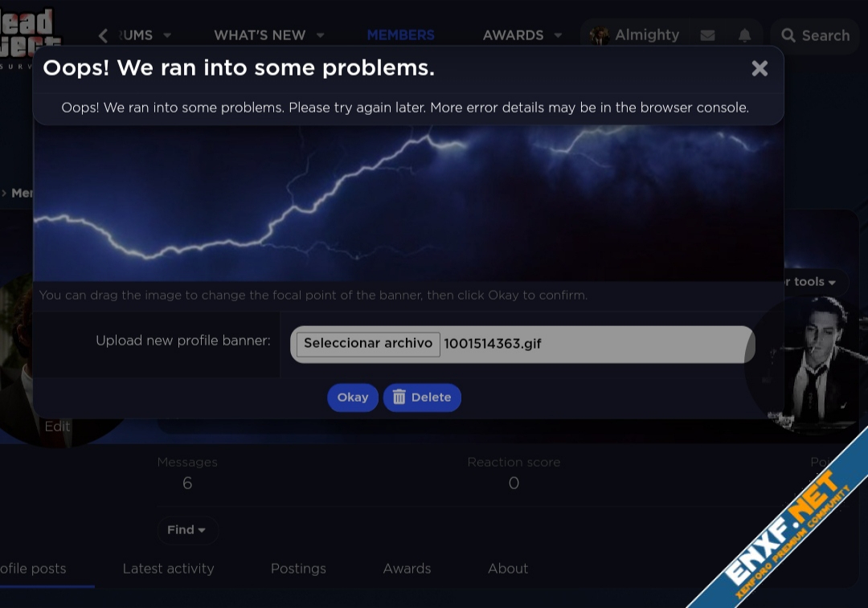Open the notifications bell icon
The height and width of the screenshot is (608, 868).
click(x=745, y=35)
